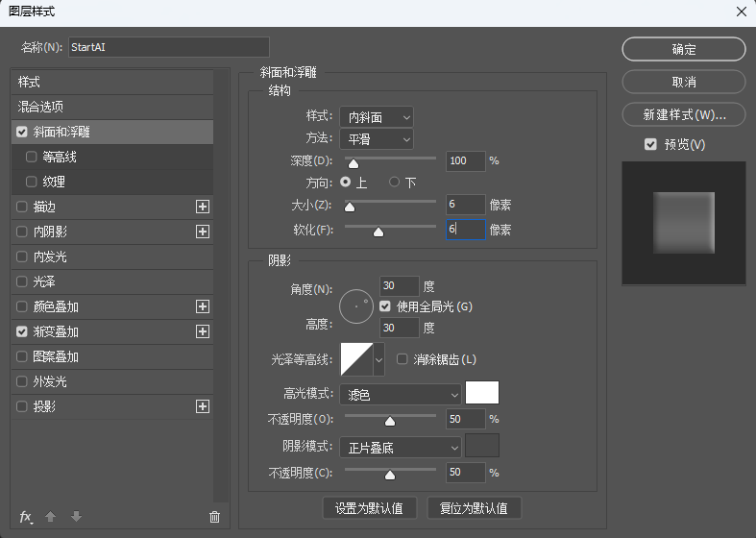
Task: Select the 外发光 list entry
Action: pos(112,381)
